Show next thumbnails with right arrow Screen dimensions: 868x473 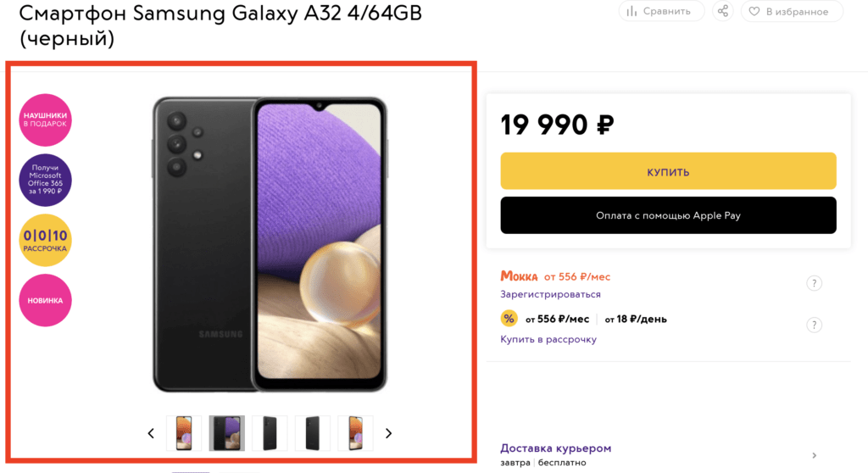tap(388, 433)
